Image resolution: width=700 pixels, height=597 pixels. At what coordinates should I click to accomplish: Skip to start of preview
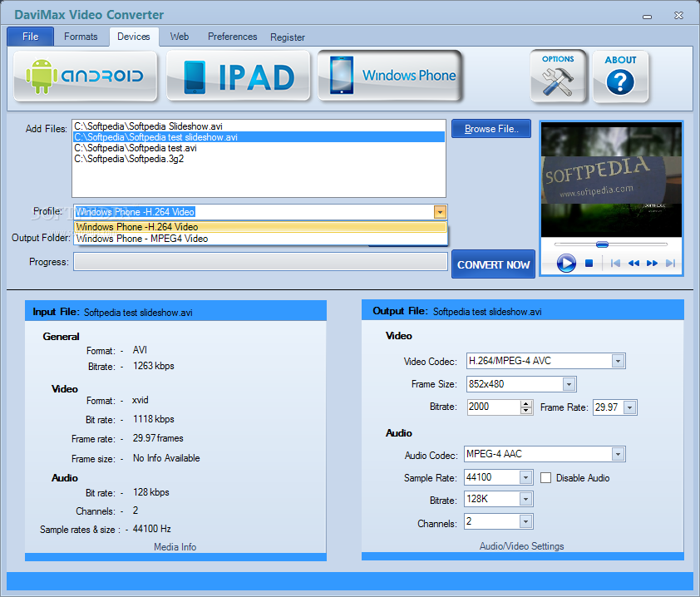[615, 263]
